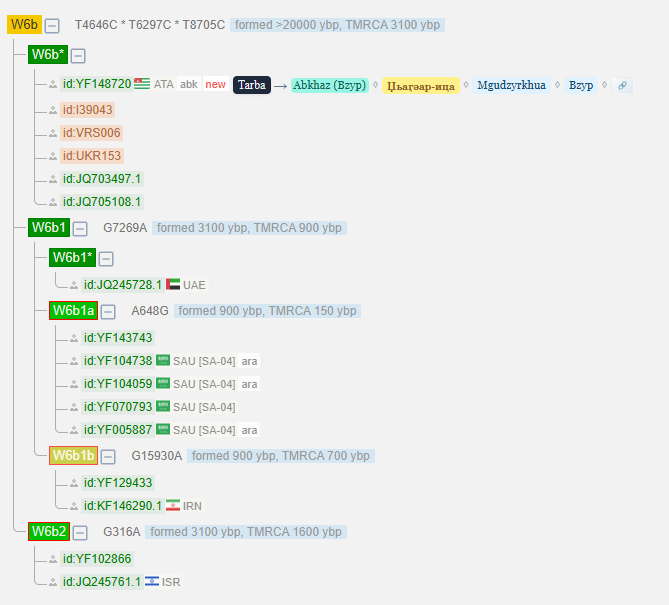The image size is (669, 605).
Task: Click the chain link icon after Bzyp
Action: (622, 85)
